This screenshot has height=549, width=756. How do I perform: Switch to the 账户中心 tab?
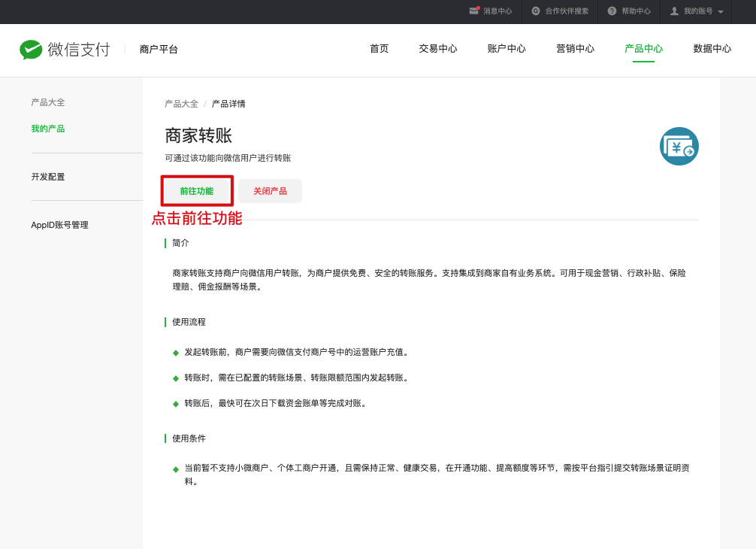(x=507, y=49)
